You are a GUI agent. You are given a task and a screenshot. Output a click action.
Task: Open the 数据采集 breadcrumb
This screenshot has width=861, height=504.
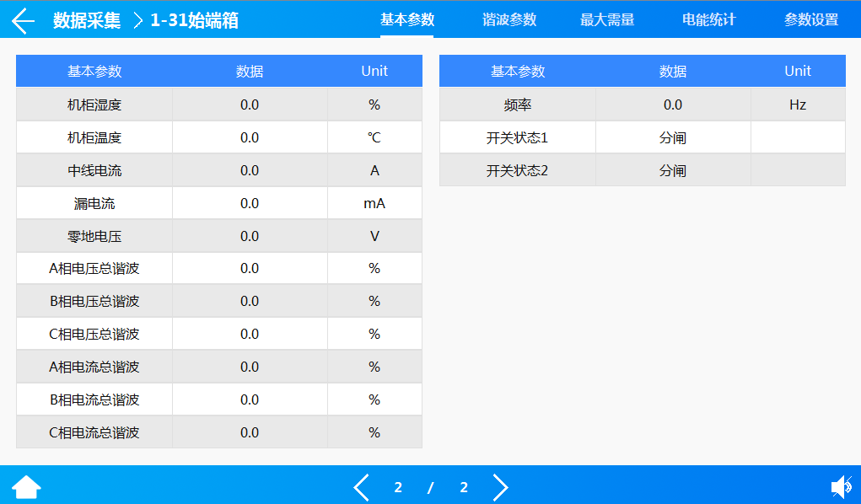pyautogui.click(x=87, y=20)
